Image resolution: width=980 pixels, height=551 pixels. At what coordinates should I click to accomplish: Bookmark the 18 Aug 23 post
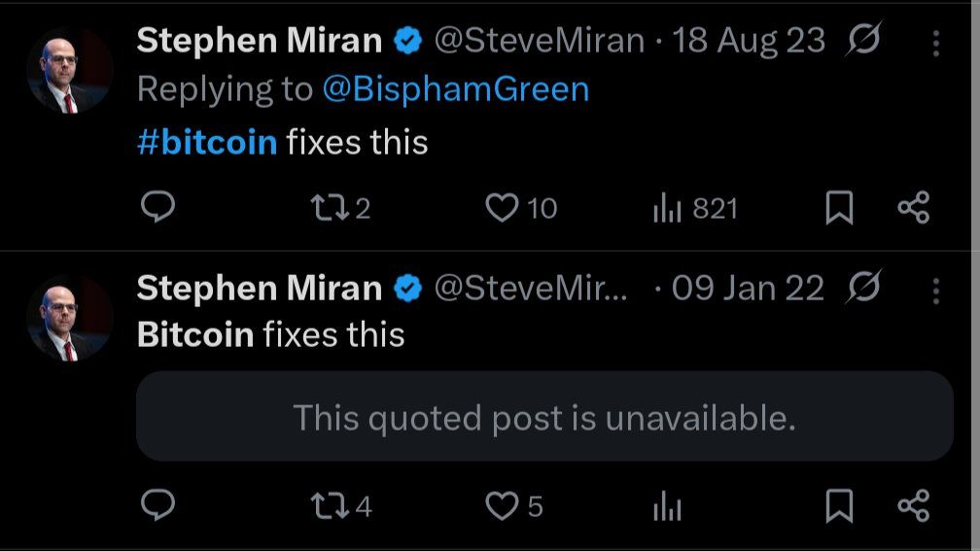(x=839, y=207)
